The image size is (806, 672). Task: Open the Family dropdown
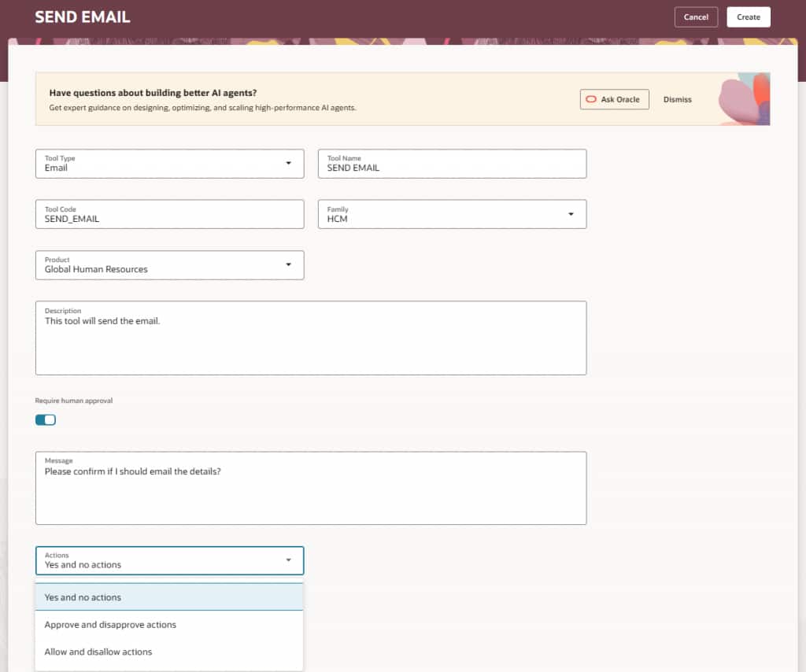tap(571, 214)
